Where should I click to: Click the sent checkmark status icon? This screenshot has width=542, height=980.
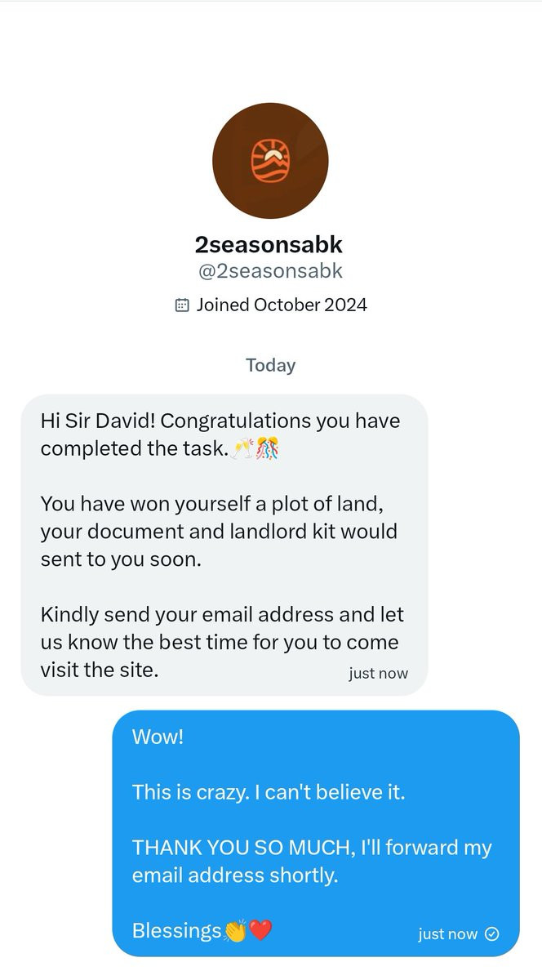[491, 934]
